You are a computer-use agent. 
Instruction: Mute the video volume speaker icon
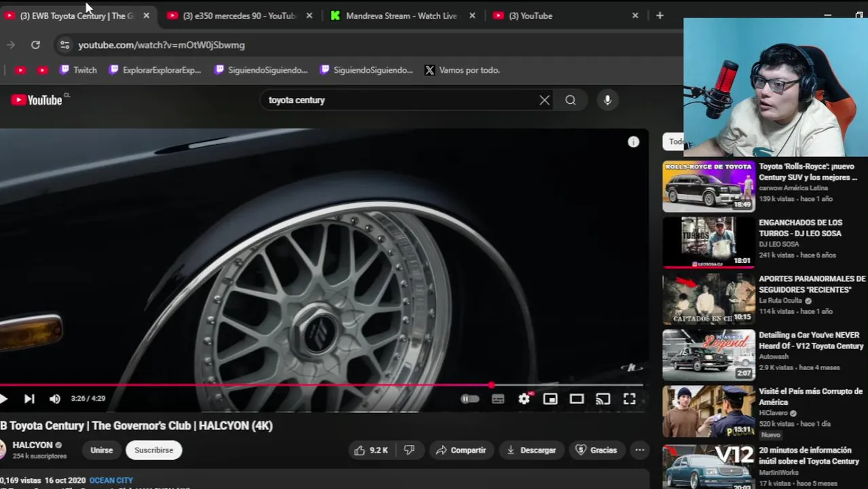(x=55, y=399)
